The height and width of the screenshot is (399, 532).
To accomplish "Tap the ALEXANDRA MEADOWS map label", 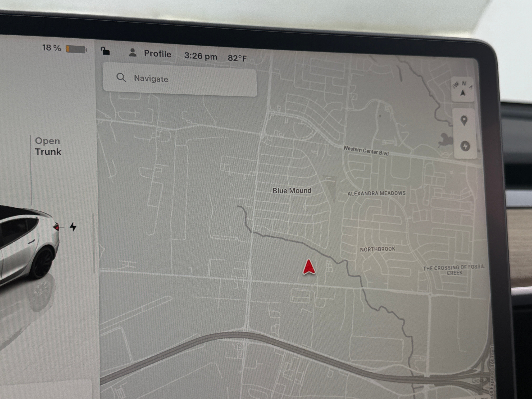I will [x=376, y=193].
